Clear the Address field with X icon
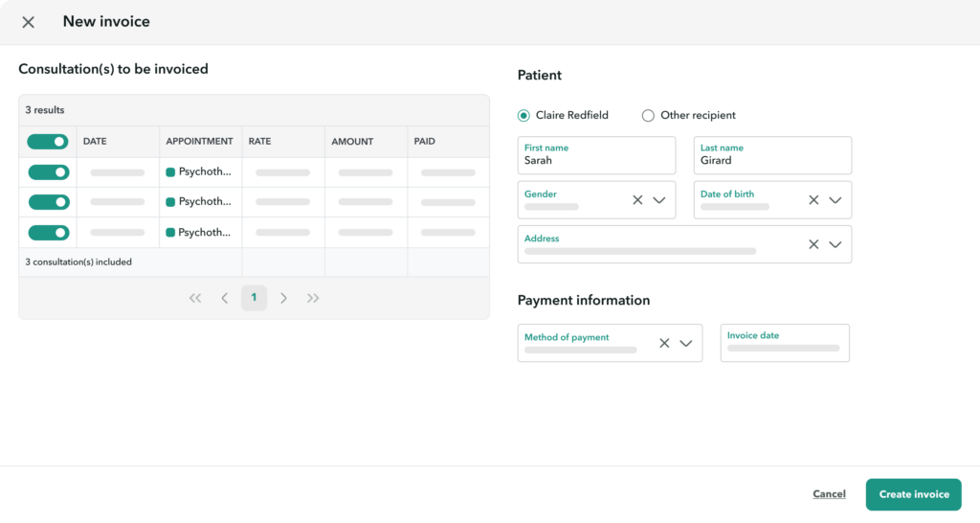The image size is (980, 523). click(813, 244)
